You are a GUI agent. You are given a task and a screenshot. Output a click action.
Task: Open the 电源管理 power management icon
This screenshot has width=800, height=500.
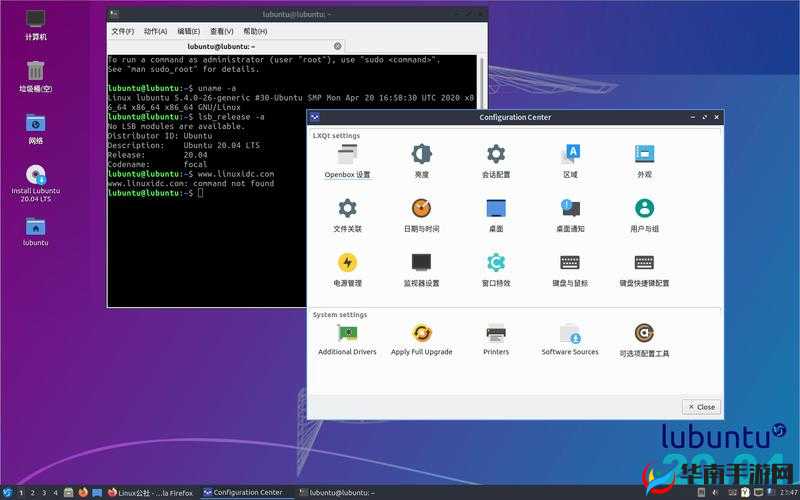coord(347,270)
